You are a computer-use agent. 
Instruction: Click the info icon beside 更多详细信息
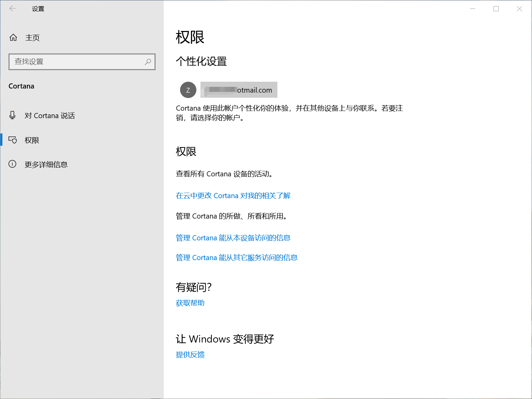(12, 164)
